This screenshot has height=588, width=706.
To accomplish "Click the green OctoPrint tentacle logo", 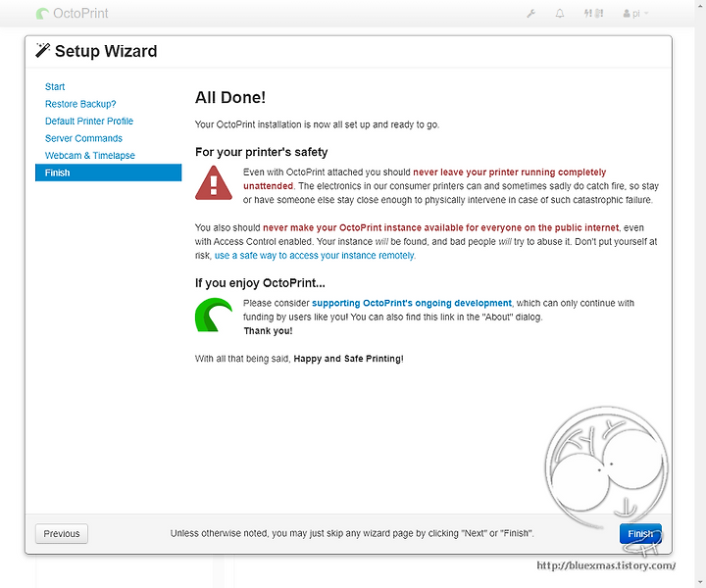I will [214, 315].
